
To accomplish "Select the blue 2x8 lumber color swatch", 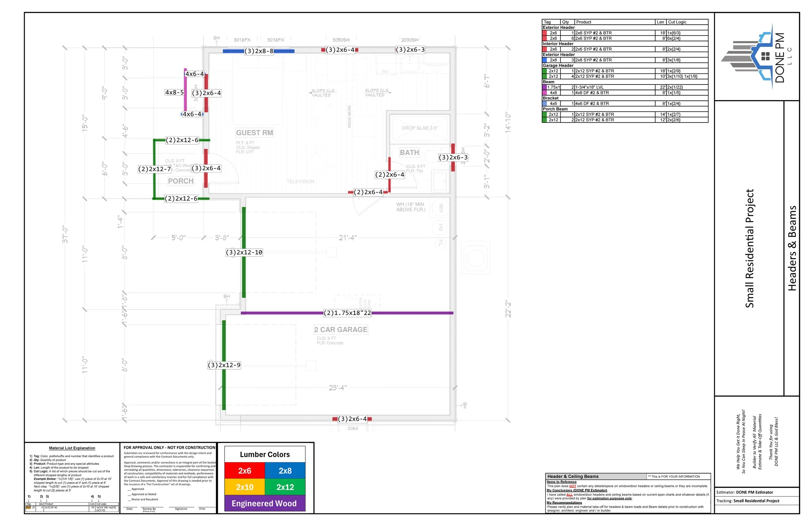I will coord(285,471).
